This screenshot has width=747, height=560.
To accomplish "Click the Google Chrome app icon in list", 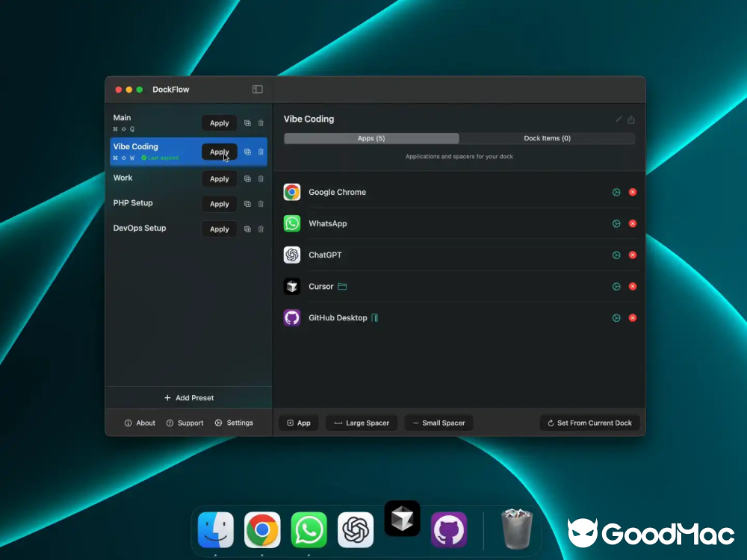I will tap(292, 193).
